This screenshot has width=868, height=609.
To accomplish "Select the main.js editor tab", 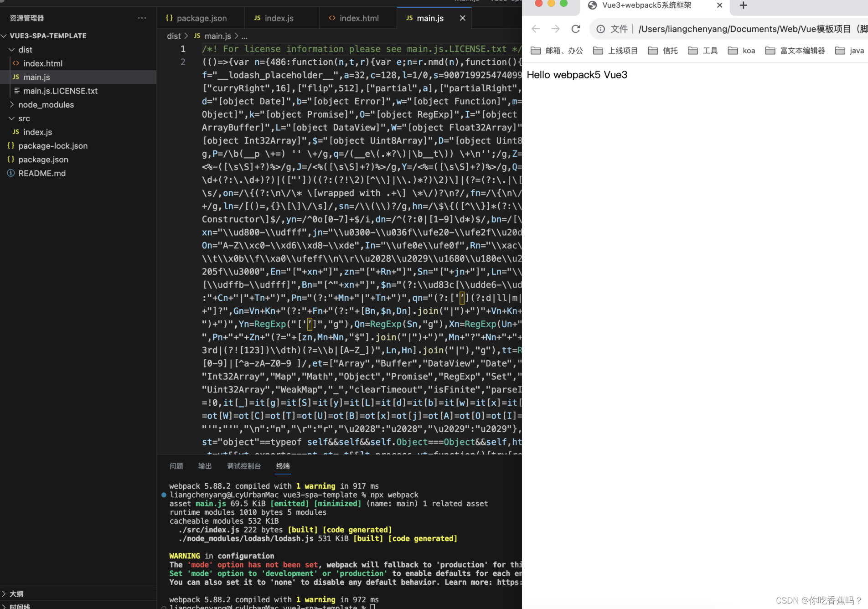I will [x=429, y=18].
